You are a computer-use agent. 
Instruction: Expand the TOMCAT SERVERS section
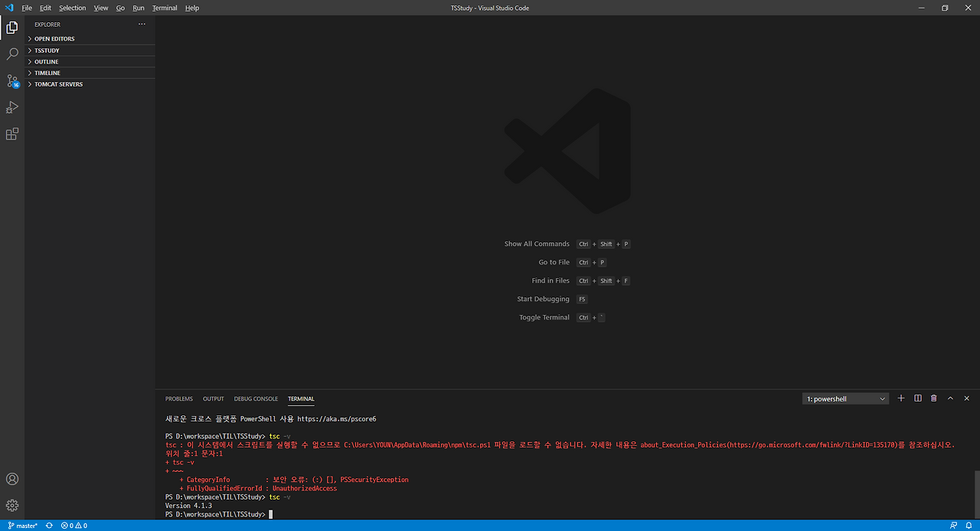[57, 84]
